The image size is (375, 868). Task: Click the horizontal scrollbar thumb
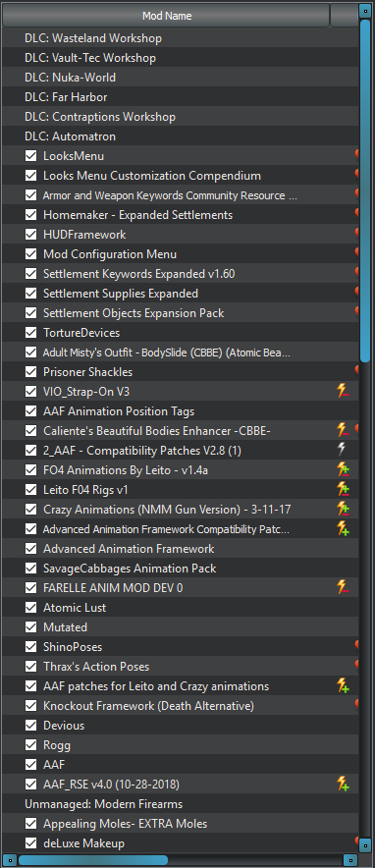click(x=93, y=860)
